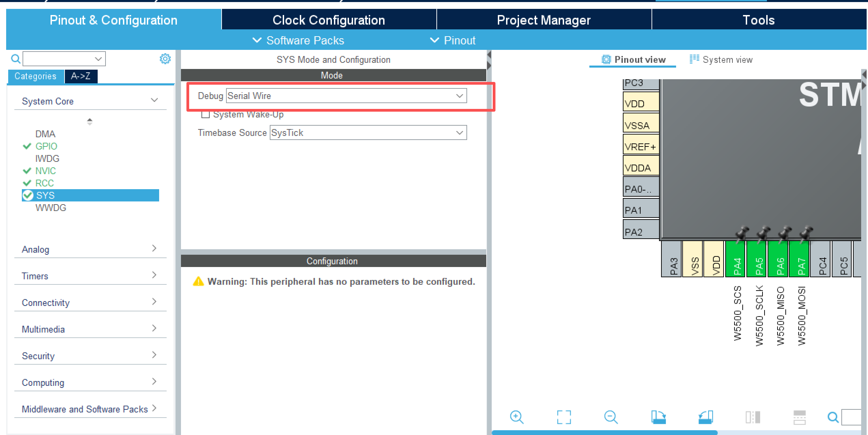Click the zoom out magnifier icon
This screenshot has height=435, width=868.
(x=611, y=417)
